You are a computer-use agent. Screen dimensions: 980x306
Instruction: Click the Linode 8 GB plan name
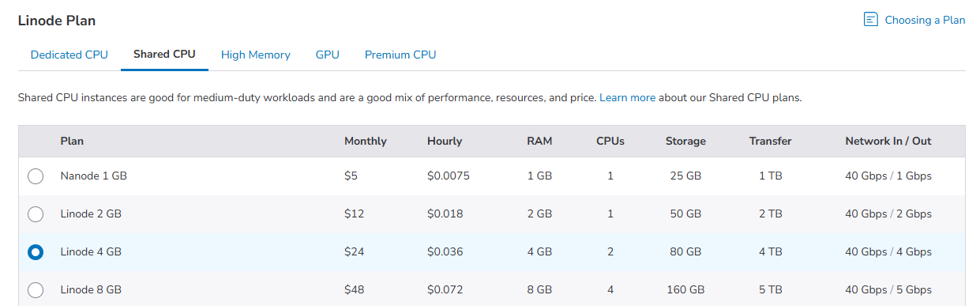[91, 289]
